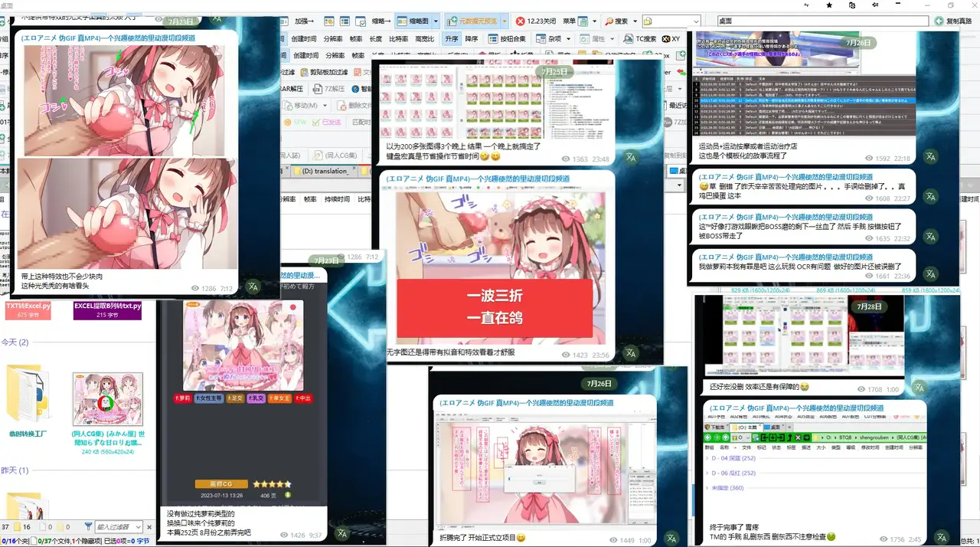Click the 12.23关闭 red close icon button
980x547 pixels.
(x=537, y=21)
